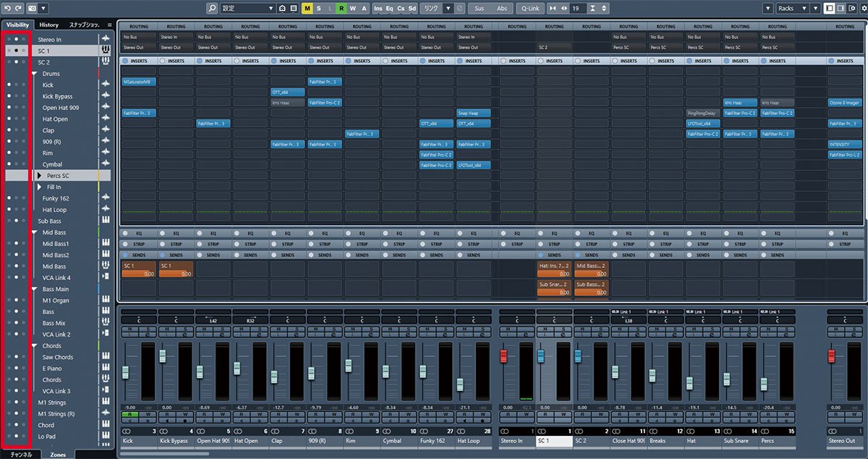Toggle the global green R read automation button

point(341,8)
